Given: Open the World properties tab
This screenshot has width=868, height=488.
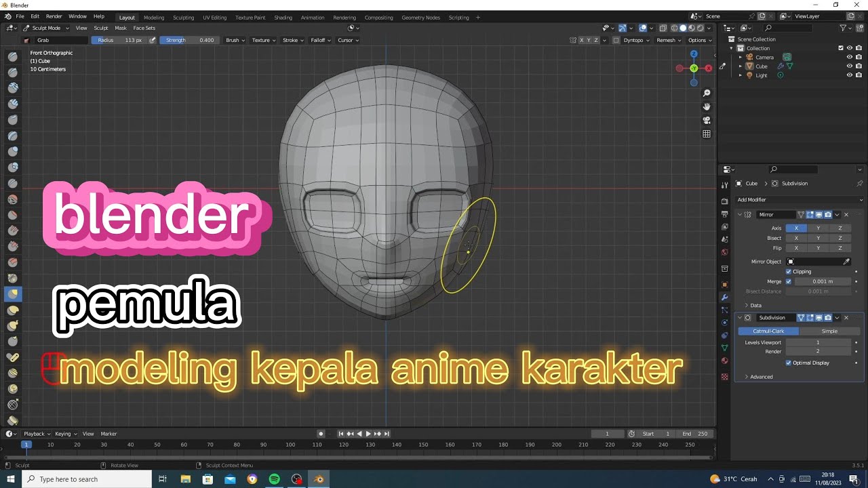Looking at the screenshot, I should tap(724, 252).
